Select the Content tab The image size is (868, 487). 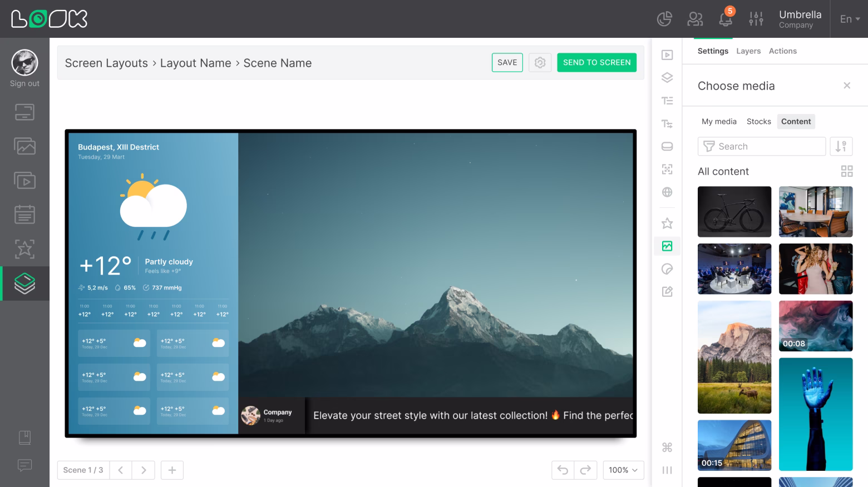(x=796, y=121)
